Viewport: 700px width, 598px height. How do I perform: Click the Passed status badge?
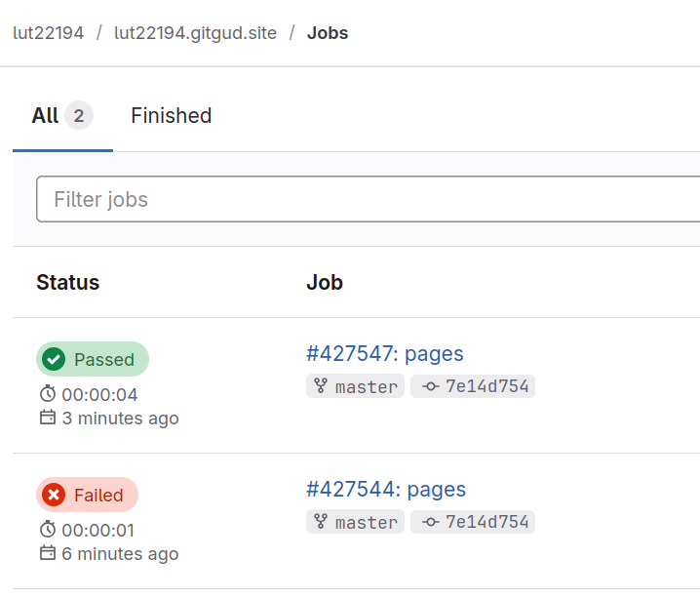93,359
